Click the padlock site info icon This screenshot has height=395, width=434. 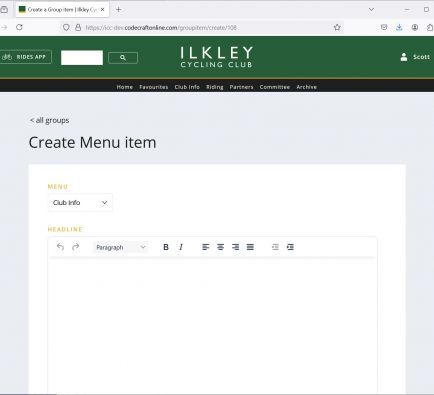(78, 27)
